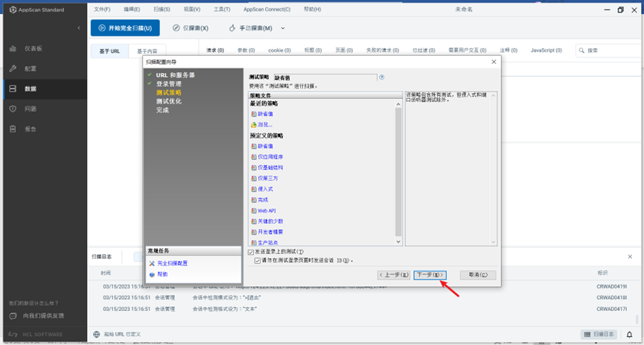The image size is (644, 345).
Task: Open the 报告 report icon in sidebar
Action: [13, 129]
